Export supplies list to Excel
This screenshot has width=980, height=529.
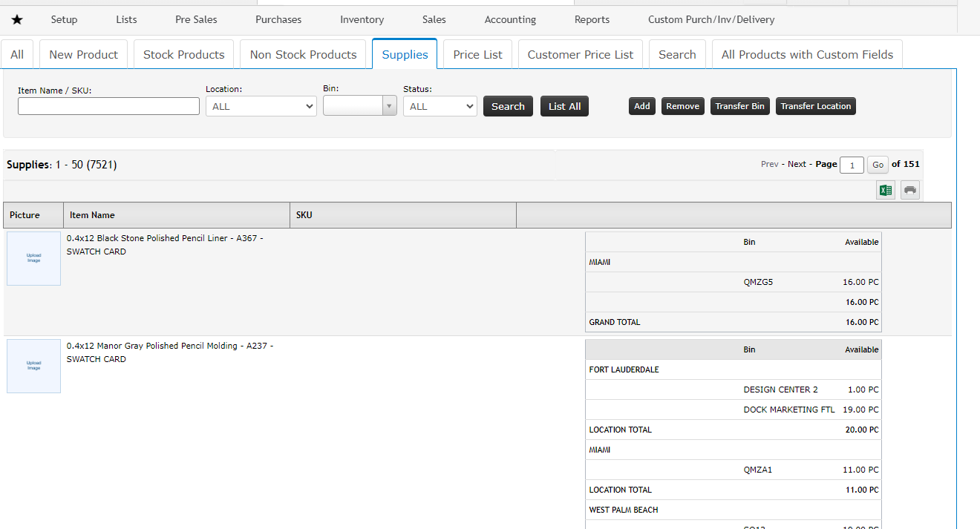pos(885,191)
